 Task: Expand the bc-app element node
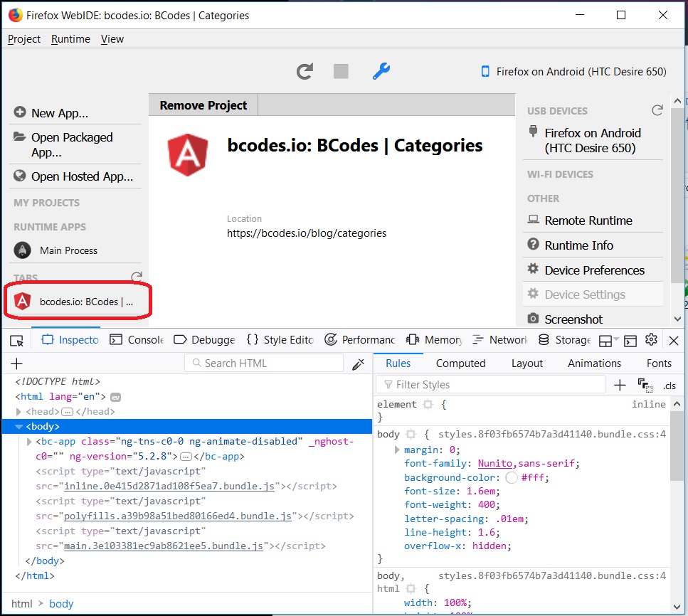coord(29,442)
